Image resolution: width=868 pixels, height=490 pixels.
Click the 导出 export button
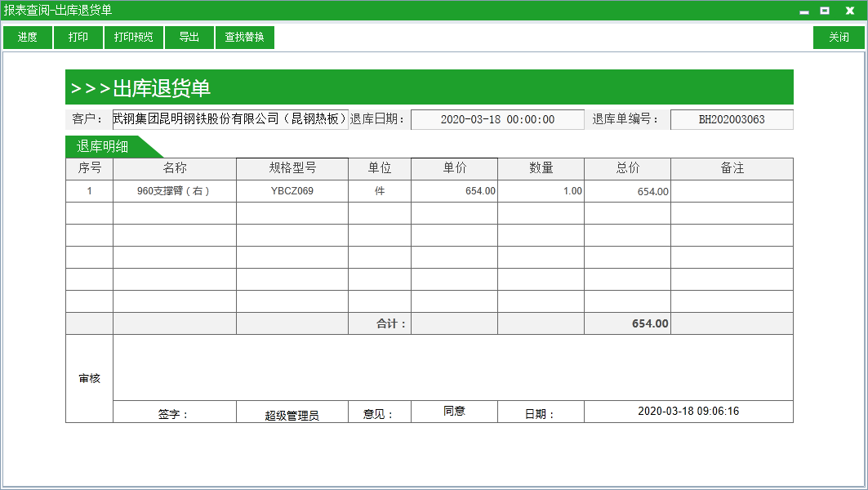click(189, 37)
